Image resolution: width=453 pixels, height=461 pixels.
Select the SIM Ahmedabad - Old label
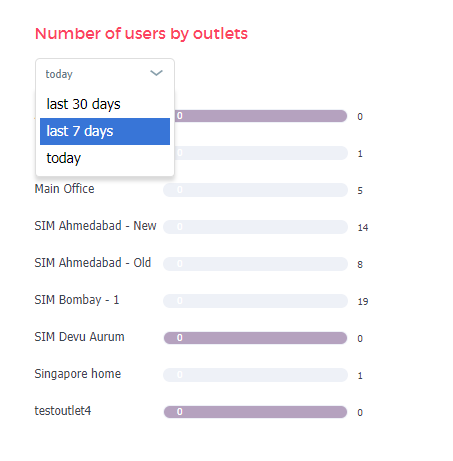(x=93, y=263)
